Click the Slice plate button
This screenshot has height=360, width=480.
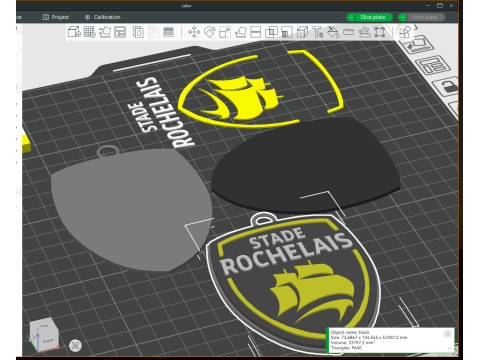(373, 17)
